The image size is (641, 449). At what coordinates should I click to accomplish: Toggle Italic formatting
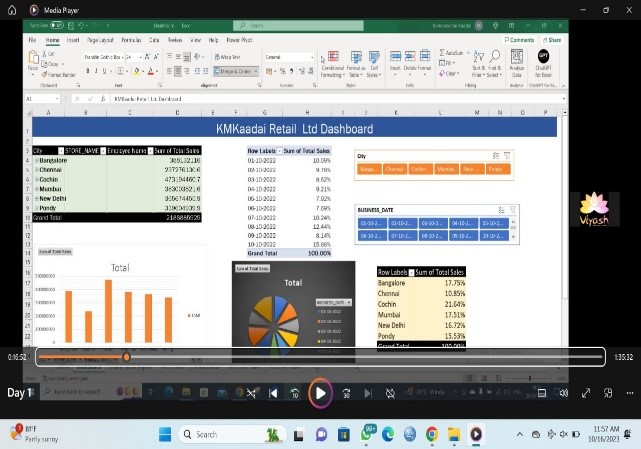96,71
